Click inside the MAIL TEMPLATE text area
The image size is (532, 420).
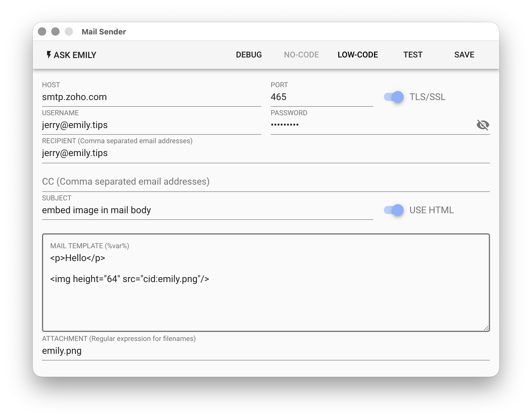pyautogui.click(x=265, y=297)
